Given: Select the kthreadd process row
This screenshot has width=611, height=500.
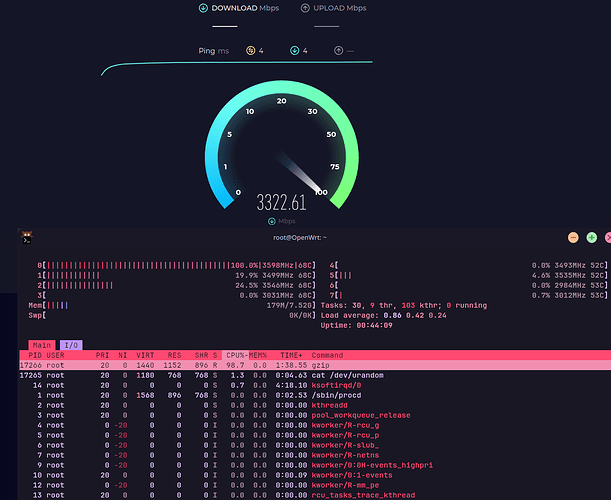Looking at the screenshot, I should click(315, 405).
